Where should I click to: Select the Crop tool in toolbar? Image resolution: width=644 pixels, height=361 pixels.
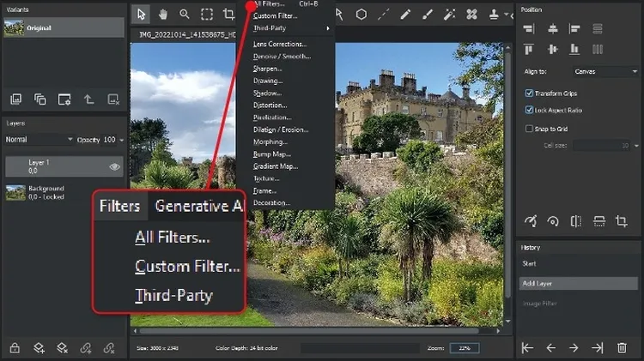tap(228, 14)
